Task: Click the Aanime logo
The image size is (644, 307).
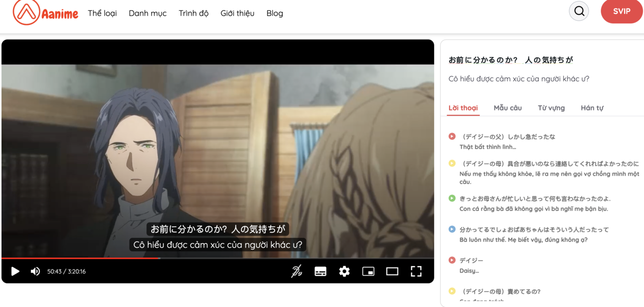Action: pos(45,12)
